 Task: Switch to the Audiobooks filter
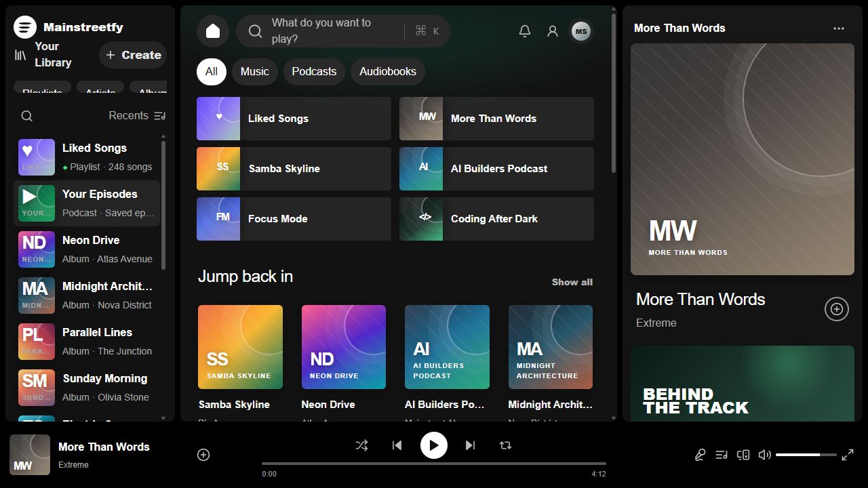click(x=388, y=71)
